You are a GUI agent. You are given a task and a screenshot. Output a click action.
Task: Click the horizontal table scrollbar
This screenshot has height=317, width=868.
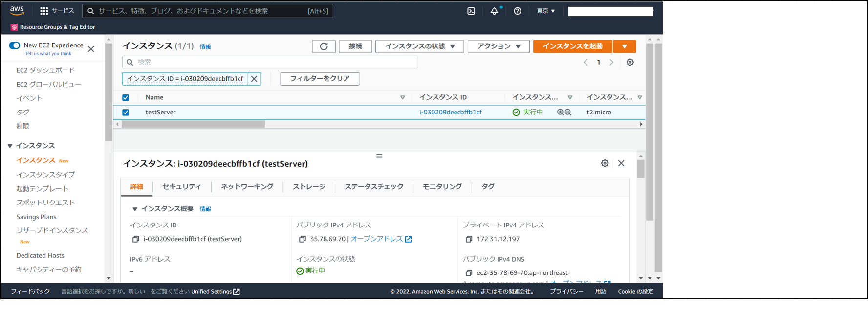193,124
